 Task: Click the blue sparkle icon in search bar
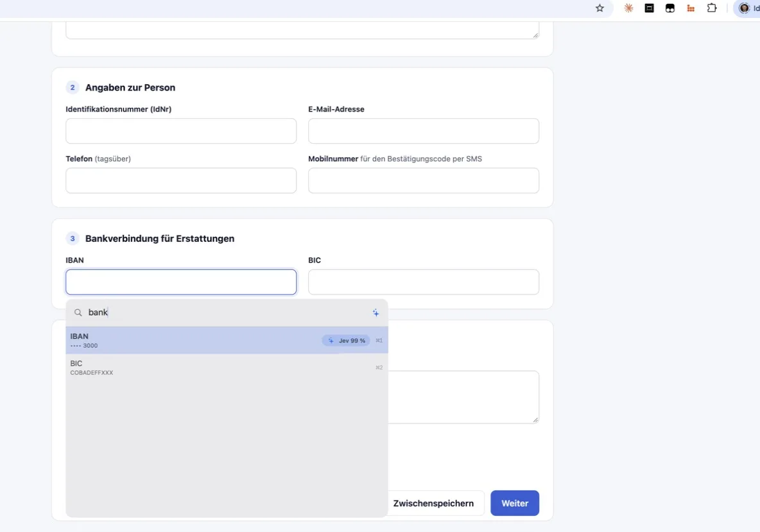point(376,313)
